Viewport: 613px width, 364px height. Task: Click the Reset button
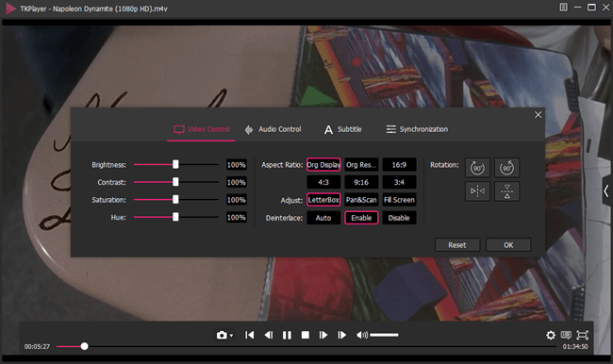pyautogui.click(x=457, y=245)
